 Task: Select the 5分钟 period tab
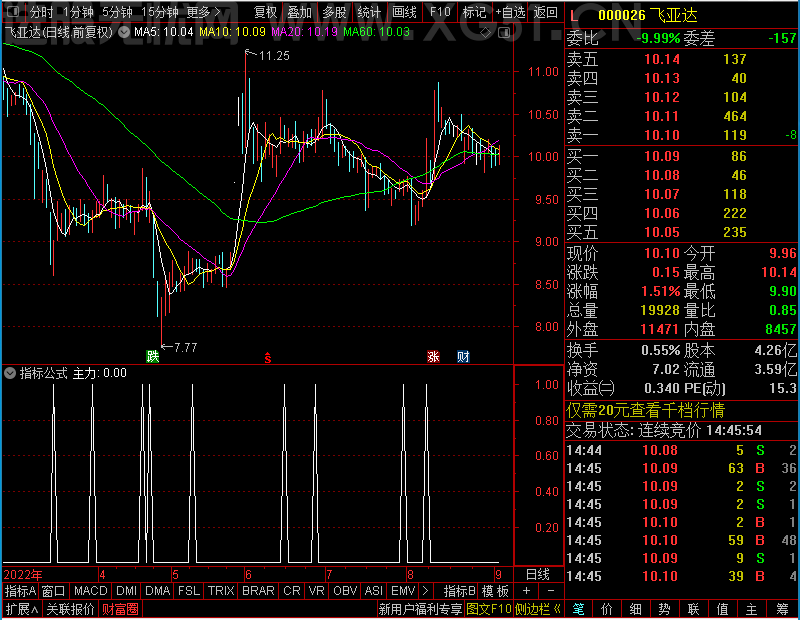117,12
